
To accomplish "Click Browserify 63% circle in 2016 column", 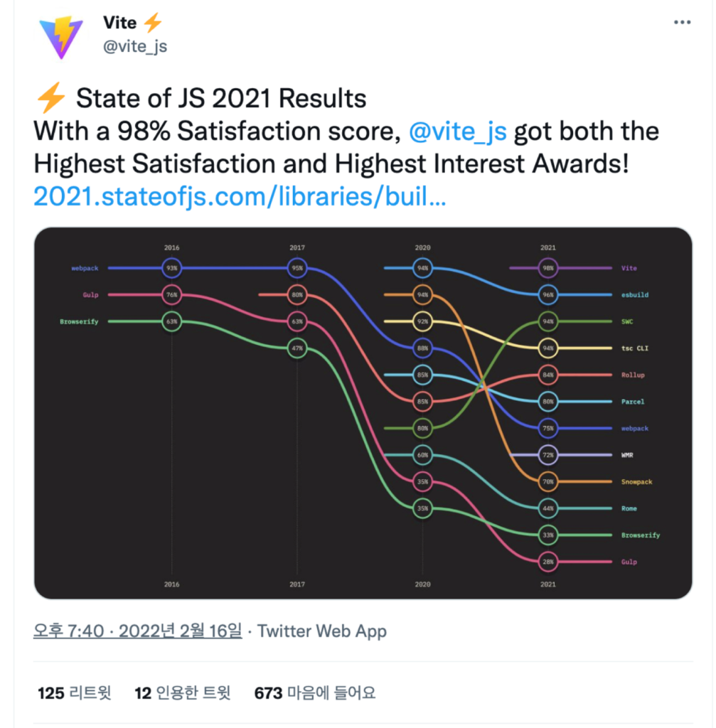I will pos(172,321).
